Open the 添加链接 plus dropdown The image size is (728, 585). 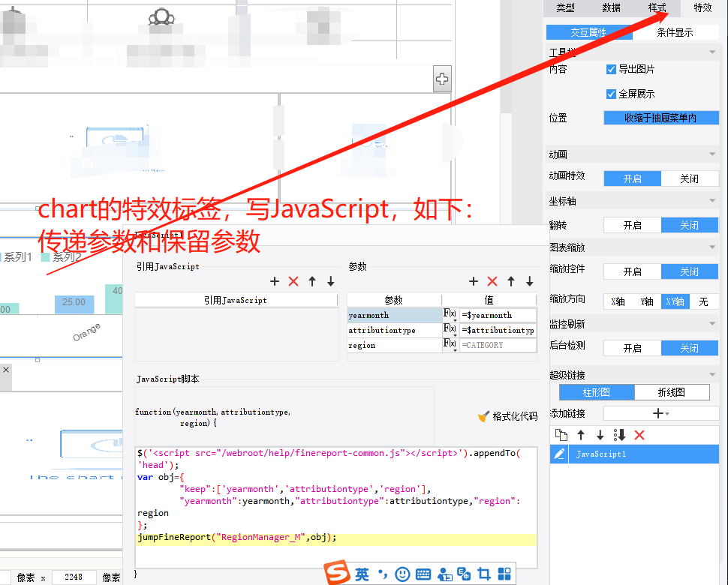click(x=661, y=413)
